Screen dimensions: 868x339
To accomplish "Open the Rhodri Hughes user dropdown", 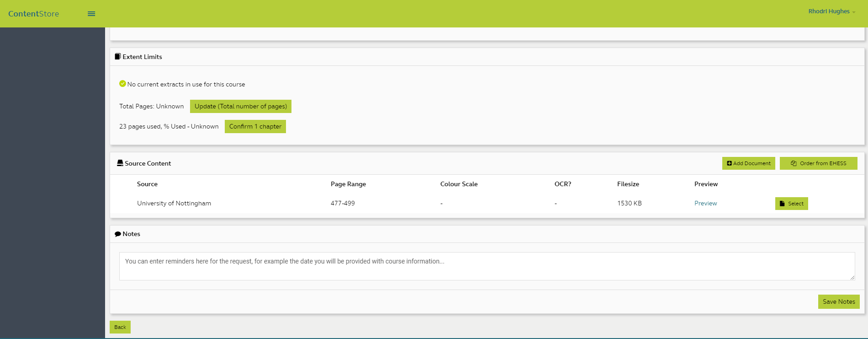I will (x=831, y=11).
